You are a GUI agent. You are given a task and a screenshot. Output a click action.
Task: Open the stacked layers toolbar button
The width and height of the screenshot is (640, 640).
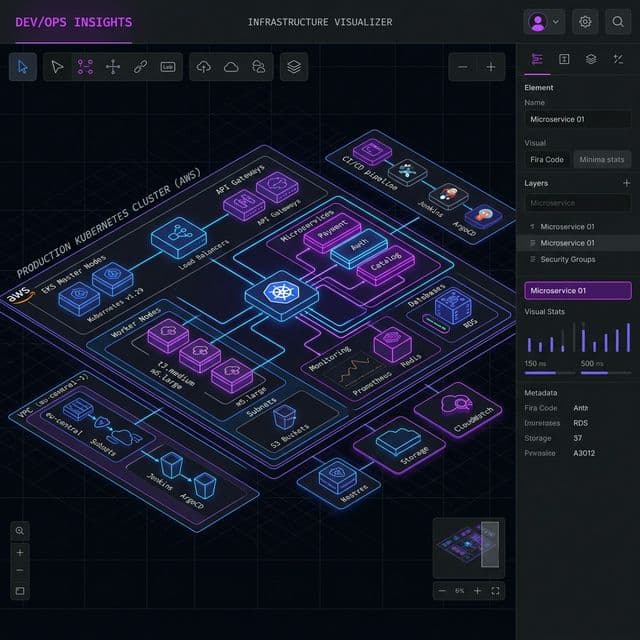[x=294, y=67]
